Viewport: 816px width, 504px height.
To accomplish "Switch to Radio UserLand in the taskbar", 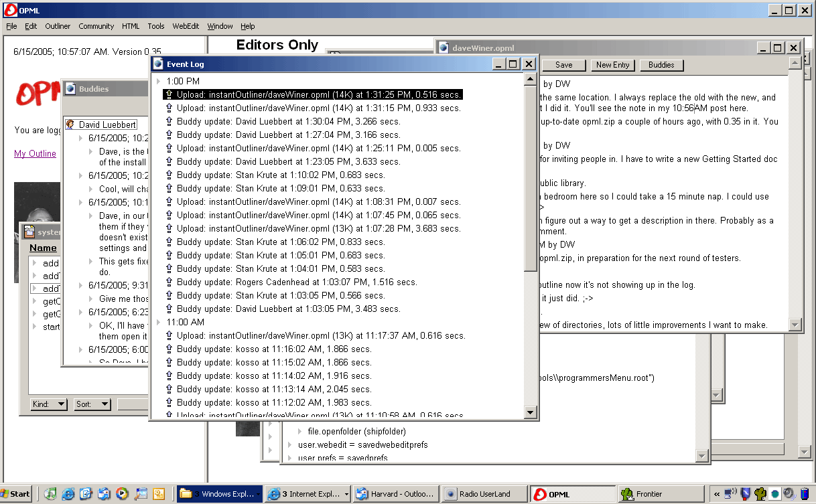I will [x=484, y=494].
